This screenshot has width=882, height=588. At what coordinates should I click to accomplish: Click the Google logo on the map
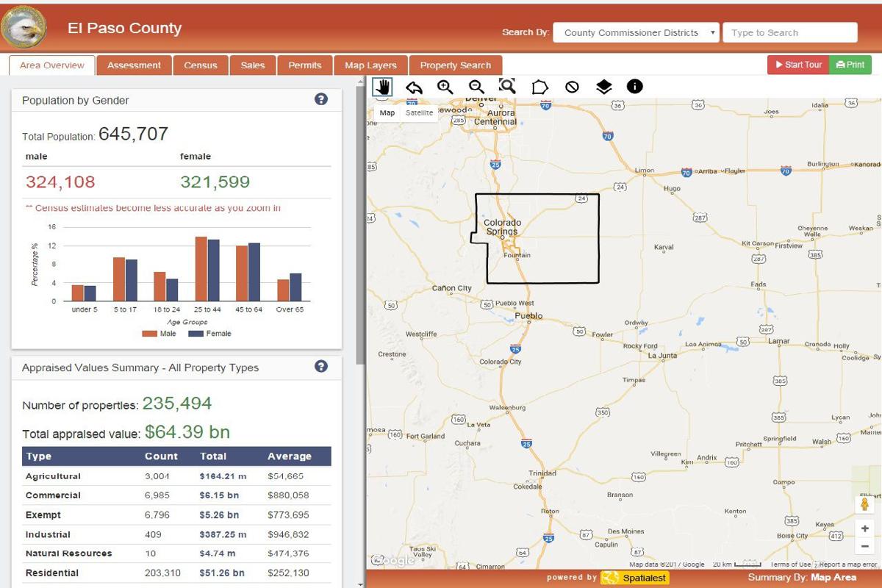click(393, 561)
